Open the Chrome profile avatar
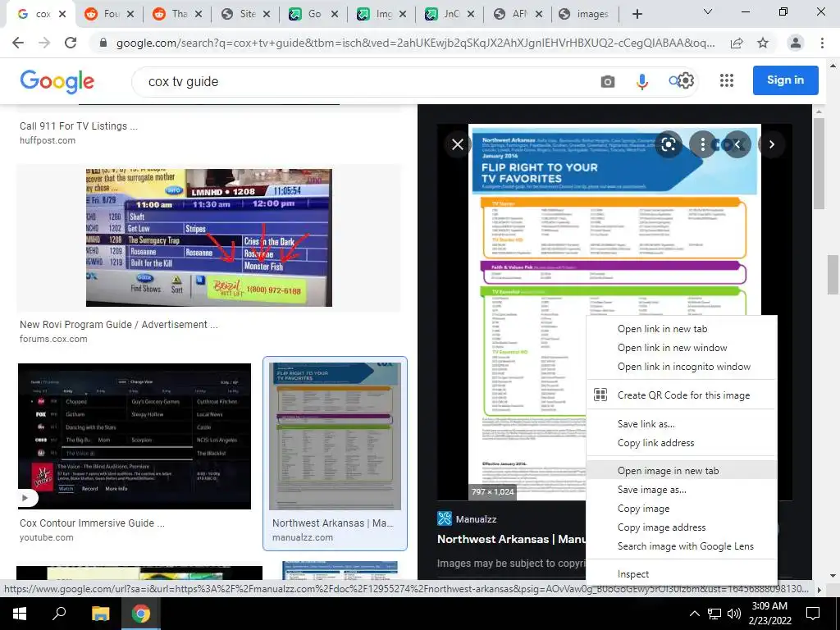This screenshot has height=630, width=840. point(796,43)
